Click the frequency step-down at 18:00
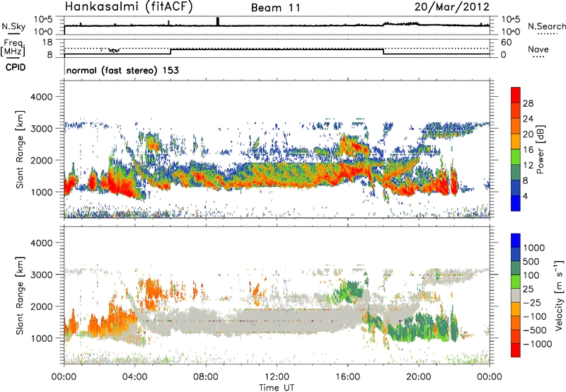566x392 pixels. tap(383, 52)
